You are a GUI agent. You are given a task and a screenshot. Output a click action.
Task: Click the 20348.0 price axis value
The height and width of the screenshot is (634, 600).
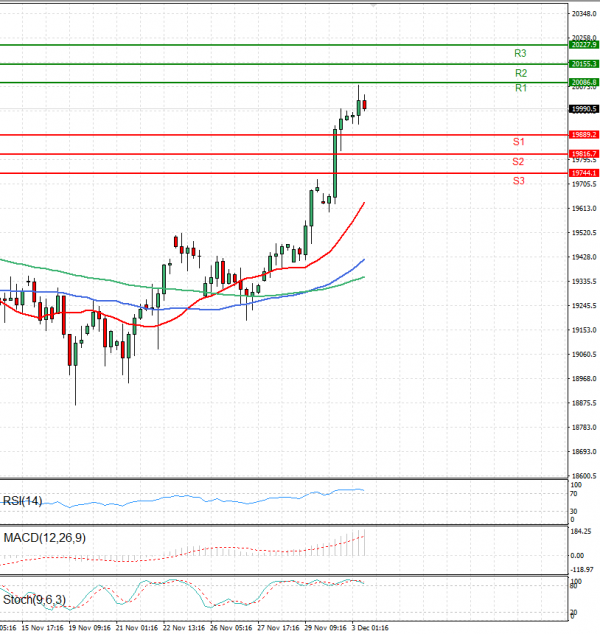(x=584, y=14)
